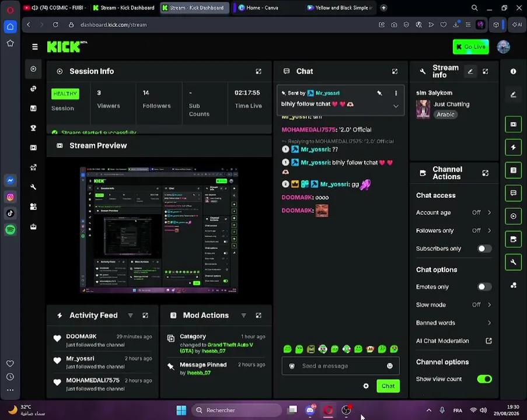Select the stream icon in left sidebar

[33, 69]
